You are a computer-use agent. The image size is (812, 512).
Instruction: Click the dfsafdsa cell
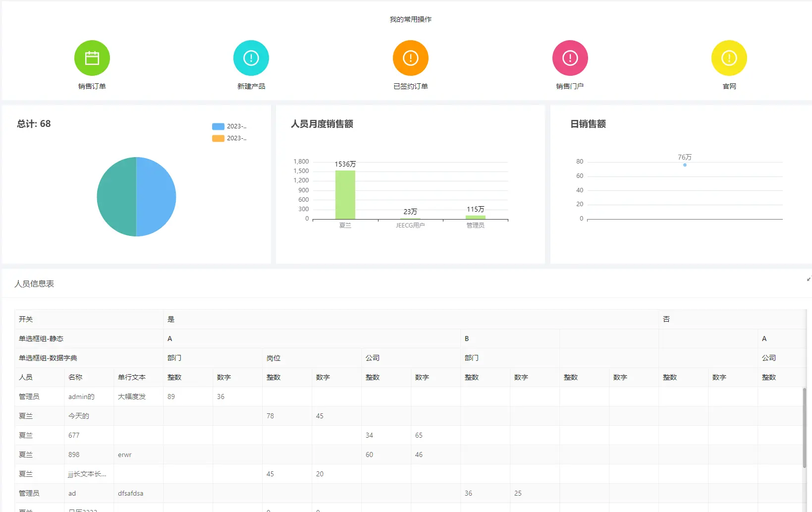[139, 493]
